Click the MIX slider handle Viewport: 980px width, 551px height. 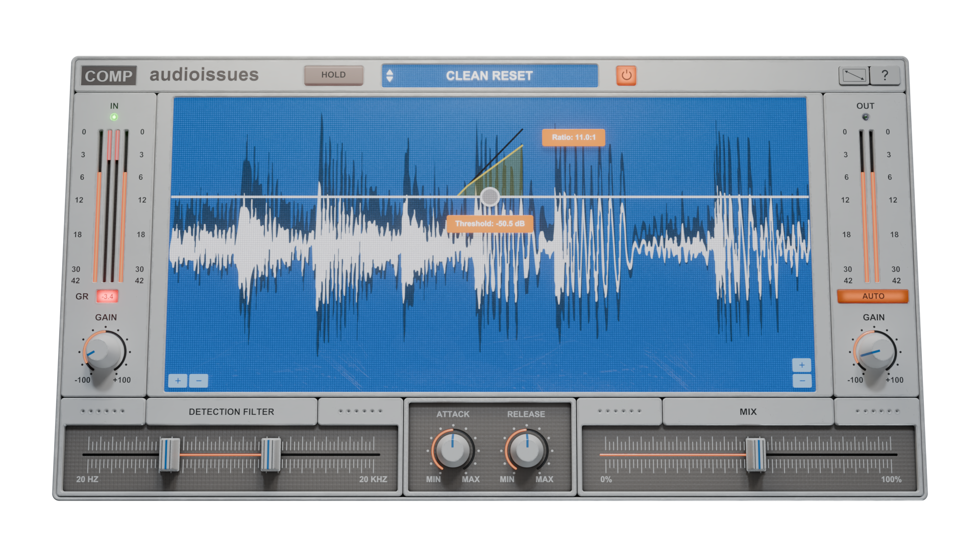755,454
